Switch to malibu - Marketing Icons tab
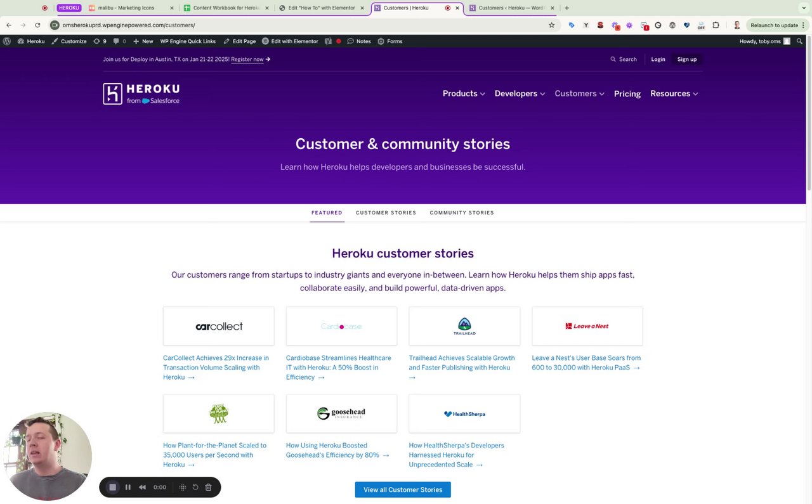 [x=131, y=8]
